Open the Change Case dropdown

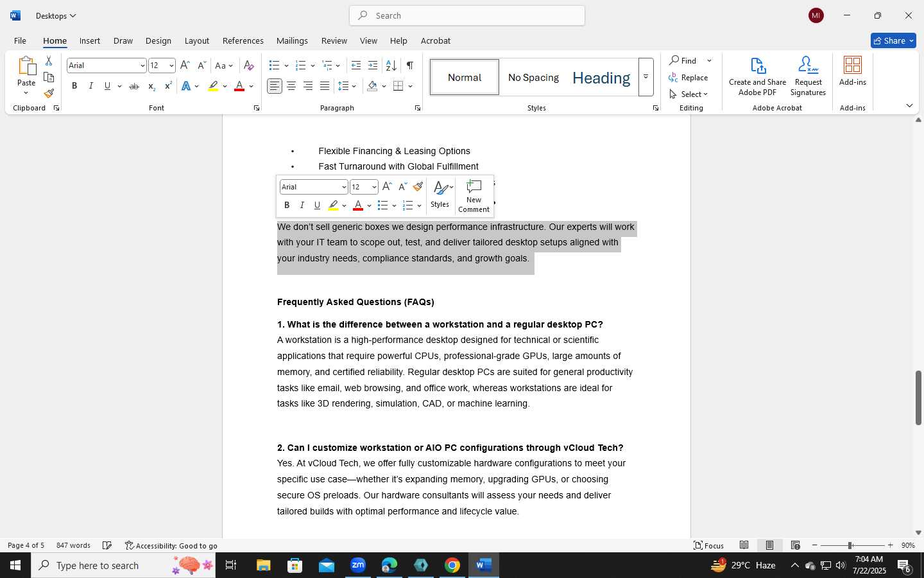pos(223,65)
